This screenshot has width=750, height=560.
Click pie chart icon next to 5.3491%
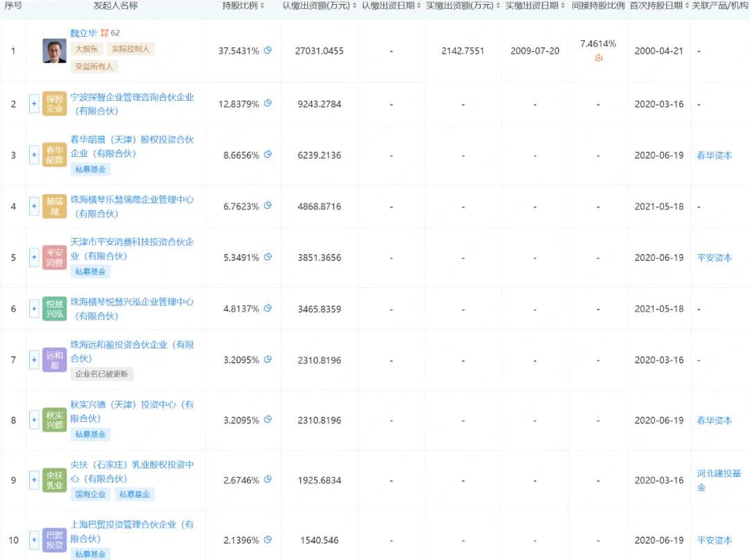click(x=268, y=257)
